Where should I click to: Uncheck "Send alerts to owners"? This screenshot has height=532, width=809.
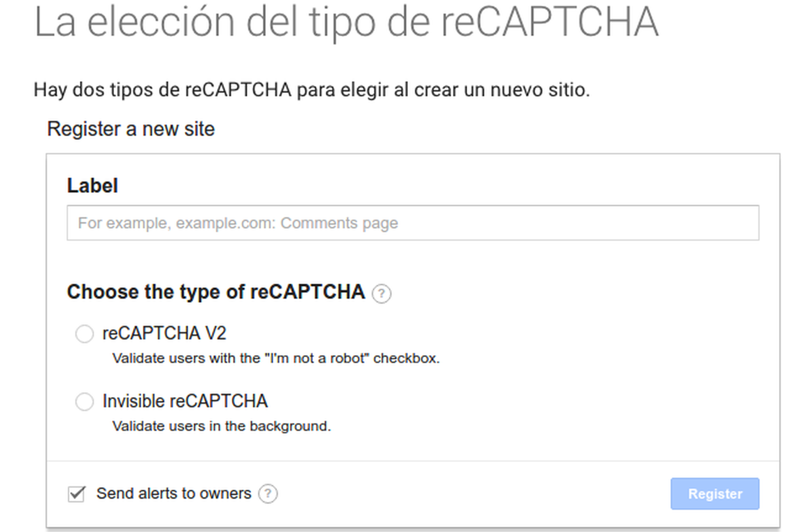pos(76,493)
